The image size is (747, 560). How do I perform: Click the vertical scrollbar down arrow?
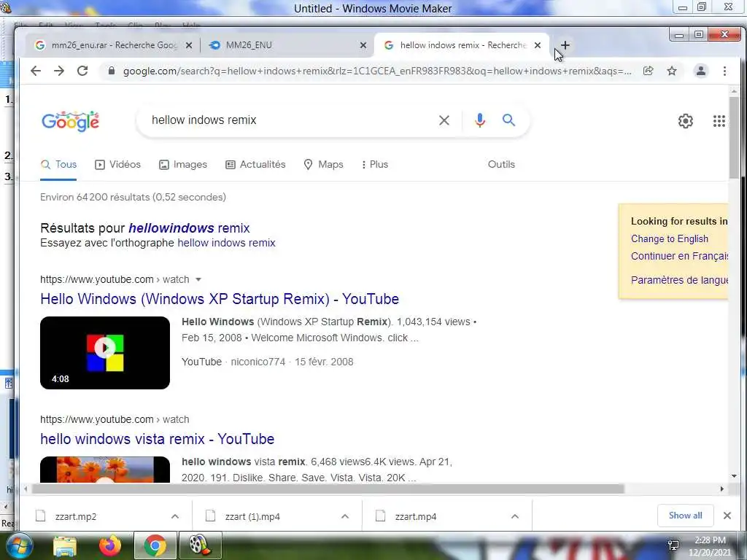coord(734,476)
